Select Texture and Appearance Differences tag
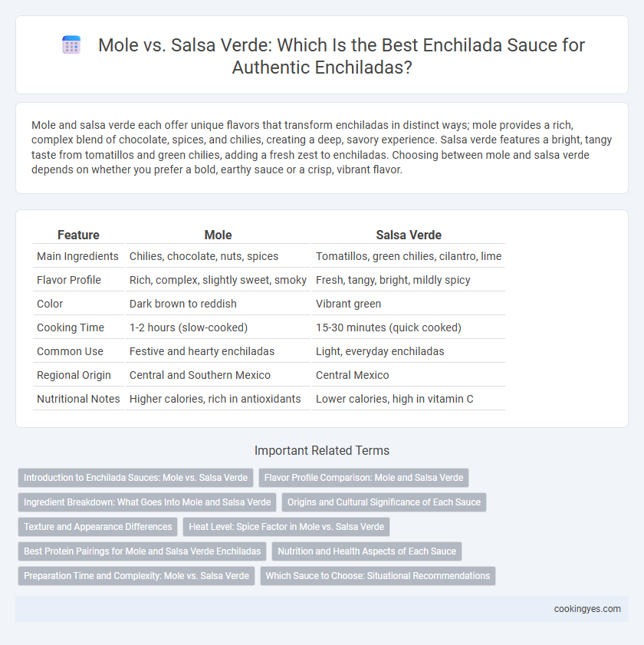Viewport: 644px width, 645px height. (x=98, y=527)
